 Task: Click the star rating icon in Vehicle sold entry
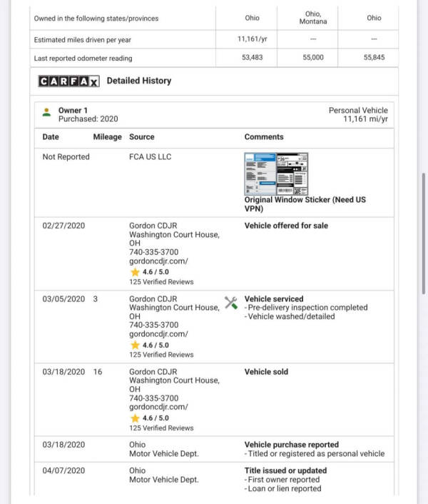click(134, 418)
